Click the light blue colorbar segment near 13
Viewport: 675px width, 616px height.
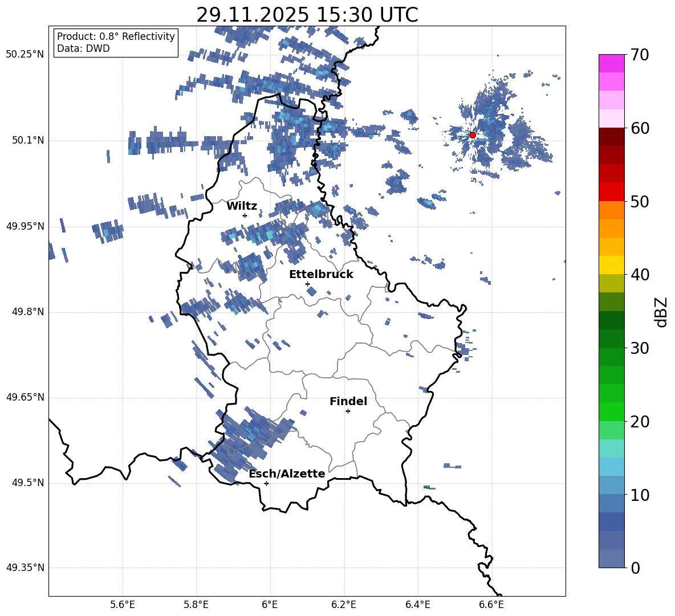pyautogui.click(x=611, y=467)
